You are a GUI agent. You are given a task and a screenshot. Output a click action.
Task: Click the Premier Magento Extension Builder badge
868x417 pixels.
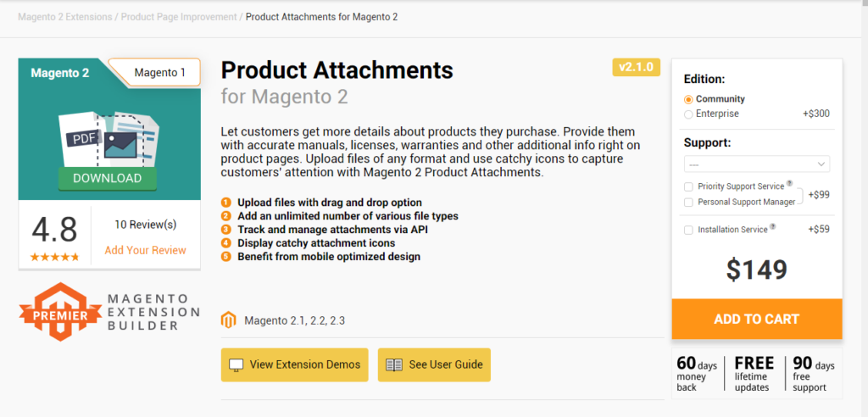coord(109,312)
